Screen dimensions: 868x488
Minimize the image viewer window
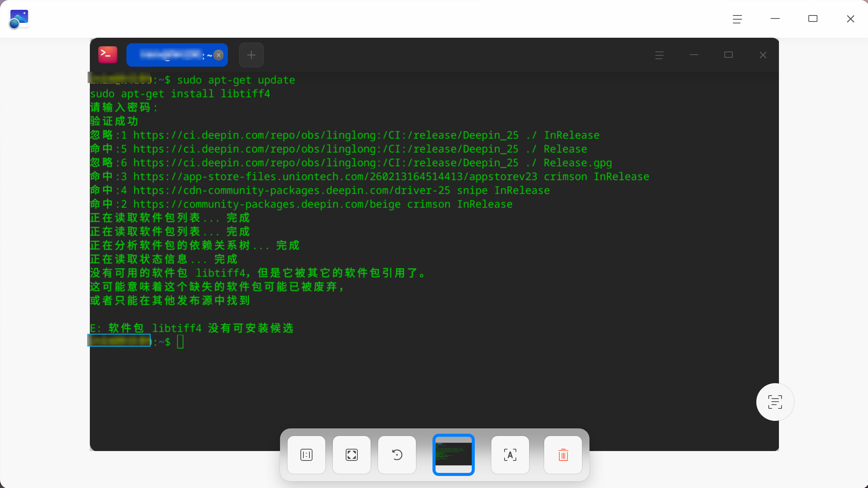[775, 19]
